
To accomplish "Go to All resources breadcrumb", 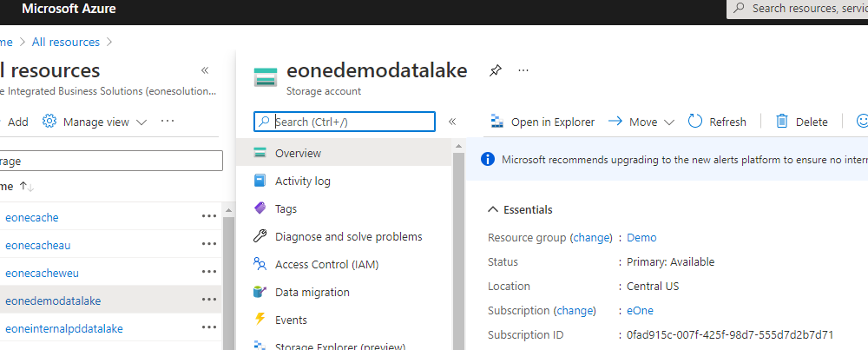I will pos(66,42).
